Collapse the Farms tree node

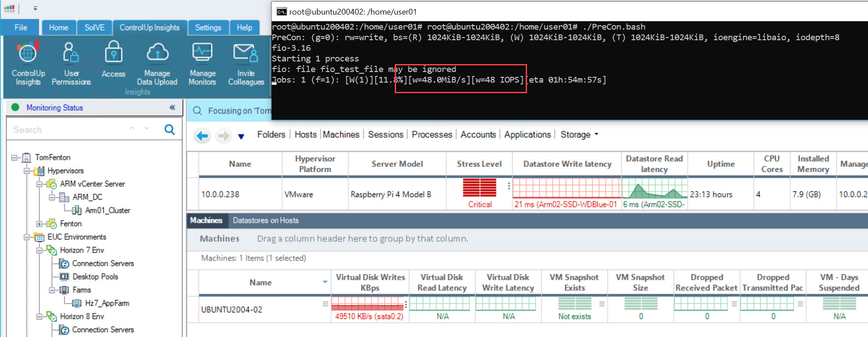click(52, 290)
